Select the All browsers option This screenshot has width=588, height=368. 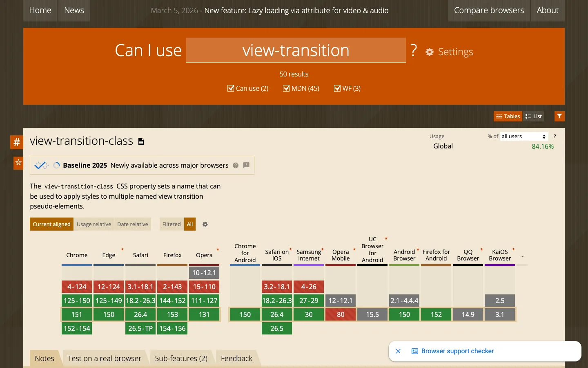(x=190, y=224)
